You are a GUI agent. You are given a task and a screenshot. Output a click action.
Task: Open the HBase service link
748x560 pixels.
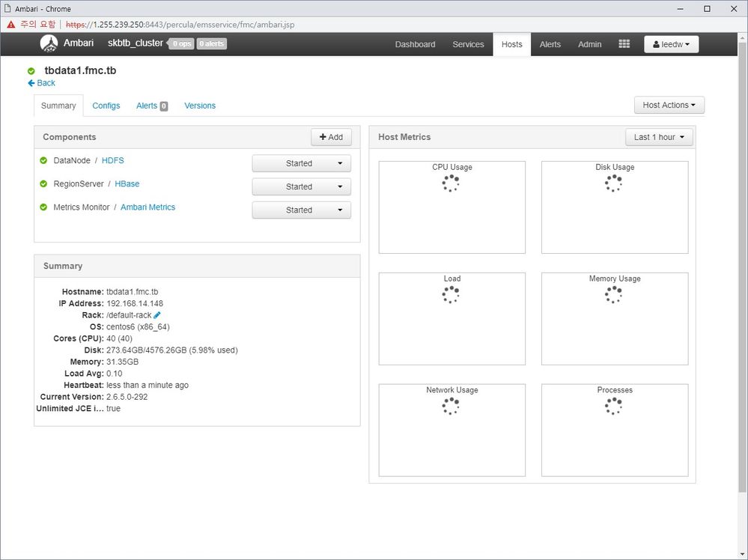[x=127, y=183]
